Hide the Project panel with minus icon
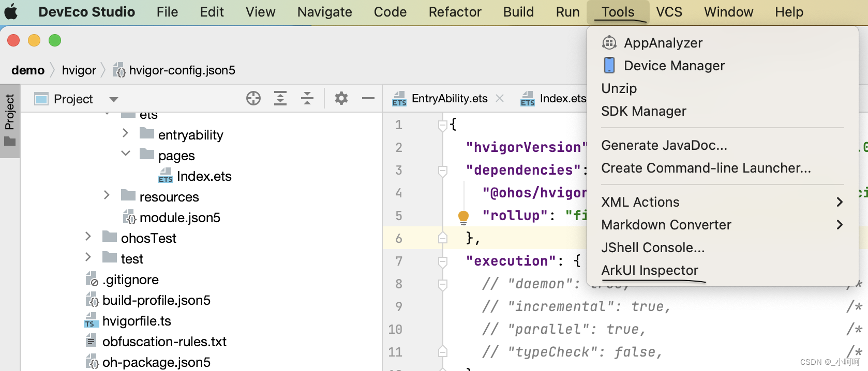868x371 pixels. coord(368,98)
